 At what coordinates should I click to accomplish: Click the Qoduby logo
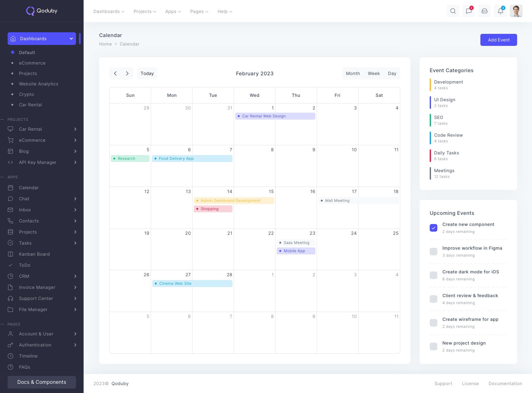point(42,11)
